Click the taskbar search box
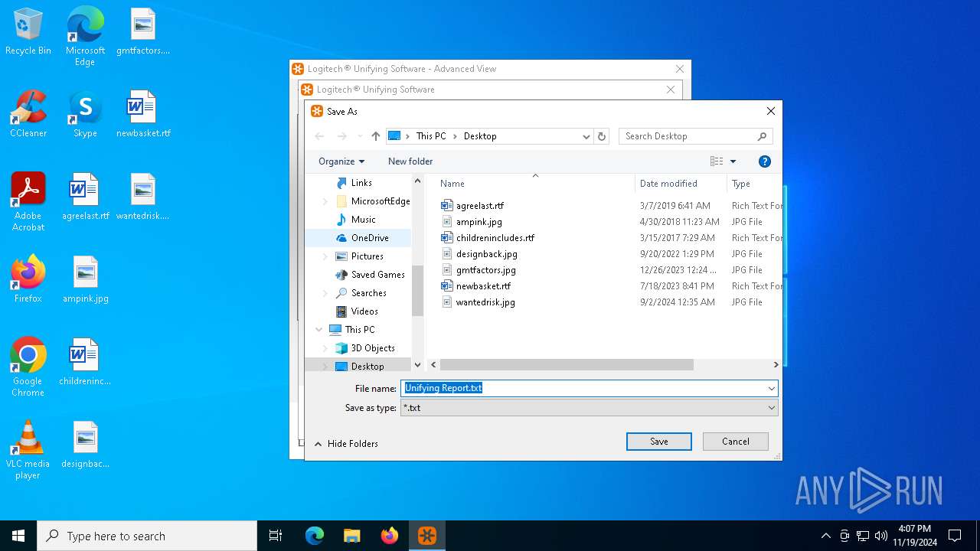The width and height of the screenshot is (980, 551). [147, 536]
